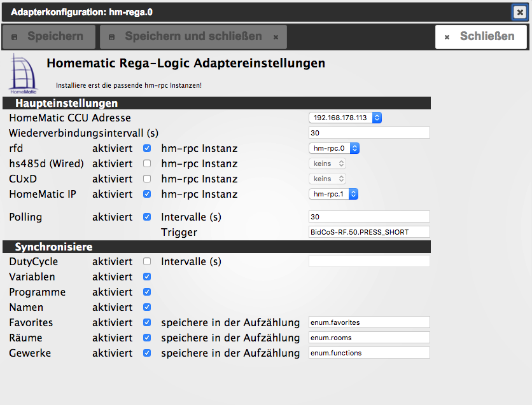Toggle the Variablen synchronization checkbox
This screenshot has width=532, height=405.
[147, 277]
